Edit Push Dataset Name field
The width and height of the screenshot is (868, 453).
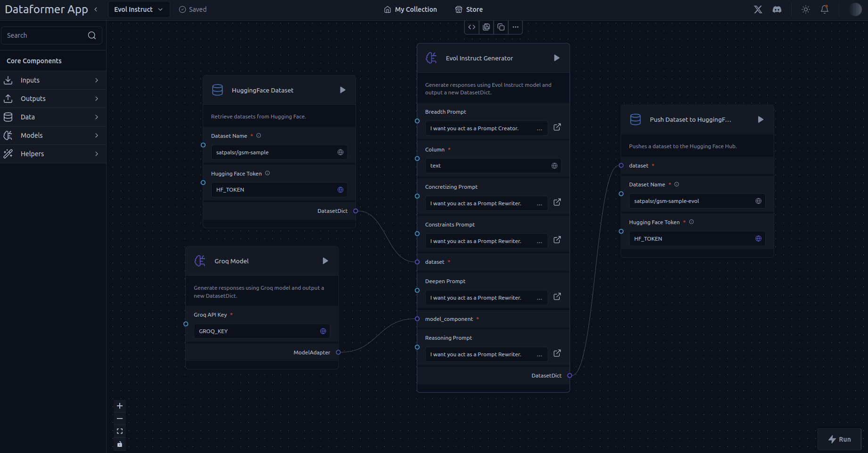pyautogui.click(x=697, y=201)
